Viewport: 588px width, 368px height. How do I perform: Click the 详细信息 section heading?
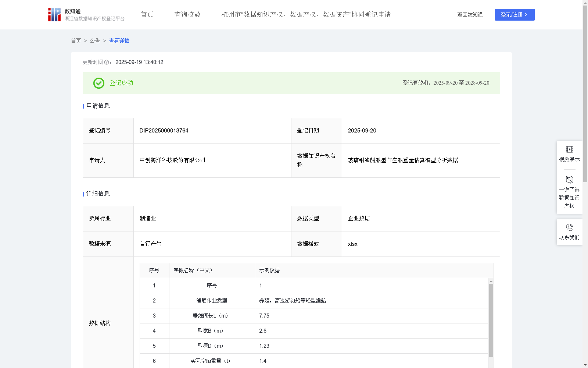98,194
